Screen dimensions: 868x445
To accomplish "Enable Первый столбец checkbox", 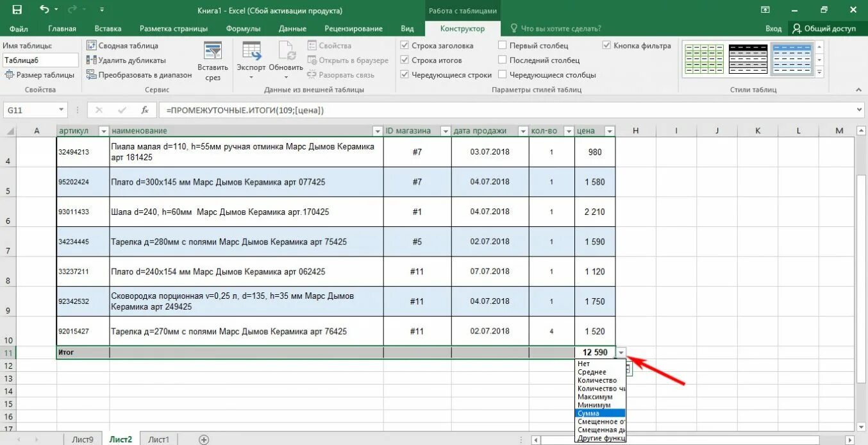I will [503, 46].
